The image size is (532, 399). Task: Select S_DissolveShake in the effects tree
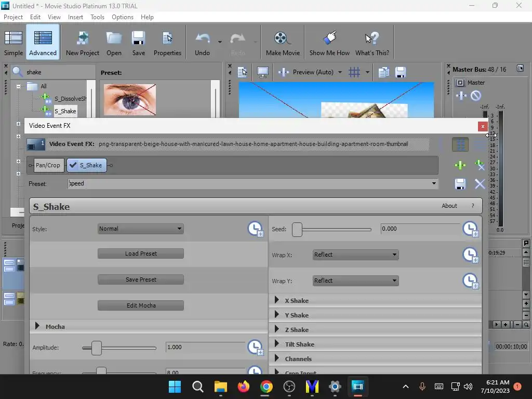pos(70,99)
